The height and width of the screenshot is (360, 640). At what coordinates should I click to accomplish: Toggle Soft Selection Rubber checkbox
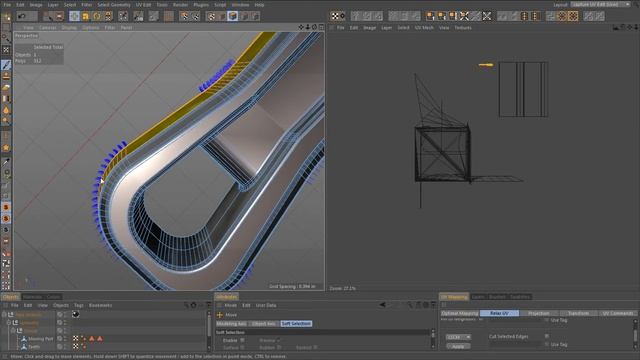[279, 347]
